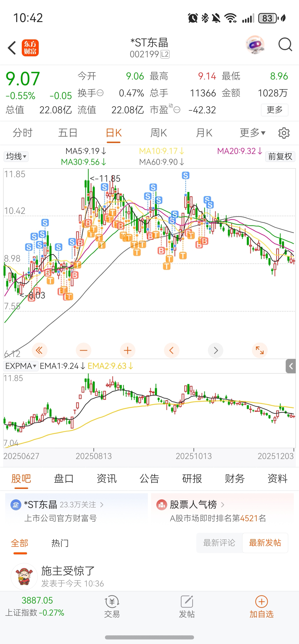Move chart right with right arrow
Image resolution: width=299 pixels, height=644 pixels.
click(x=216, y=350)
